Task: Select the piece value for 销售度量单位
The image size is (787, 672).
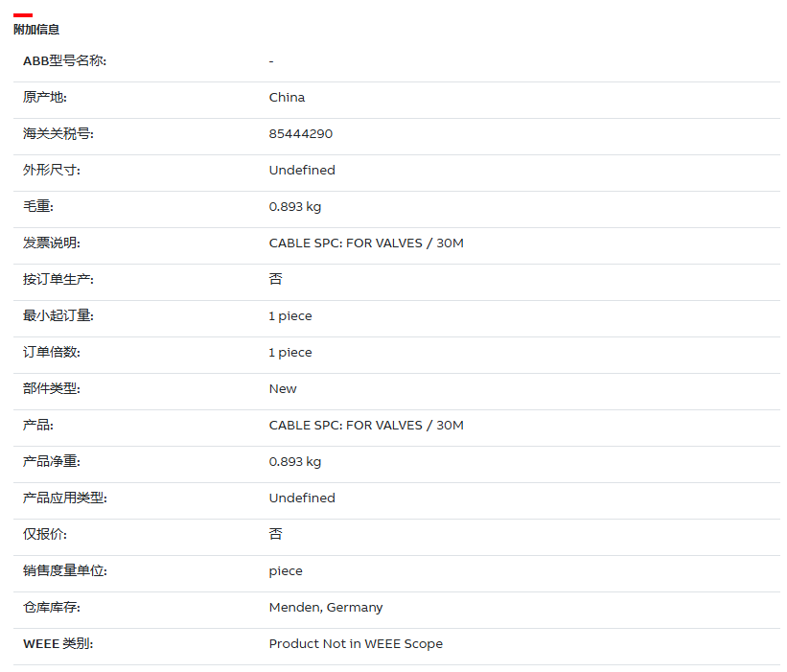Action: click(x=286, y=571)
